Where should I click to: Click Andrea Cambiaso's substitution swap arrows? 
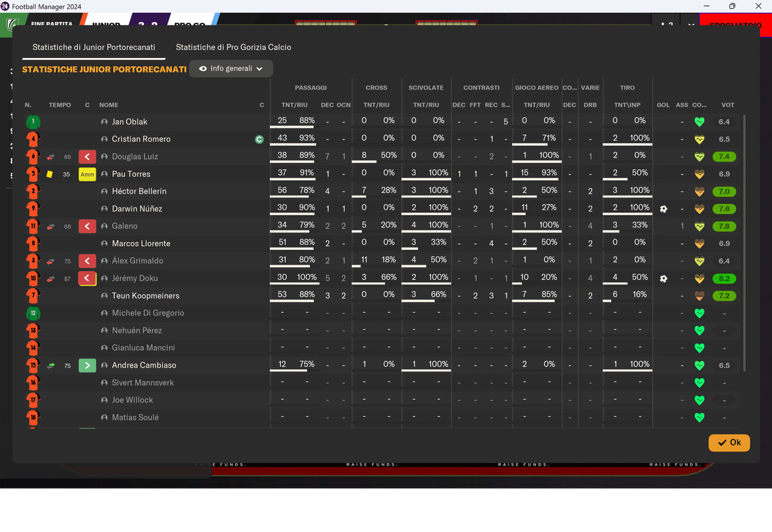tap(51, 366)
